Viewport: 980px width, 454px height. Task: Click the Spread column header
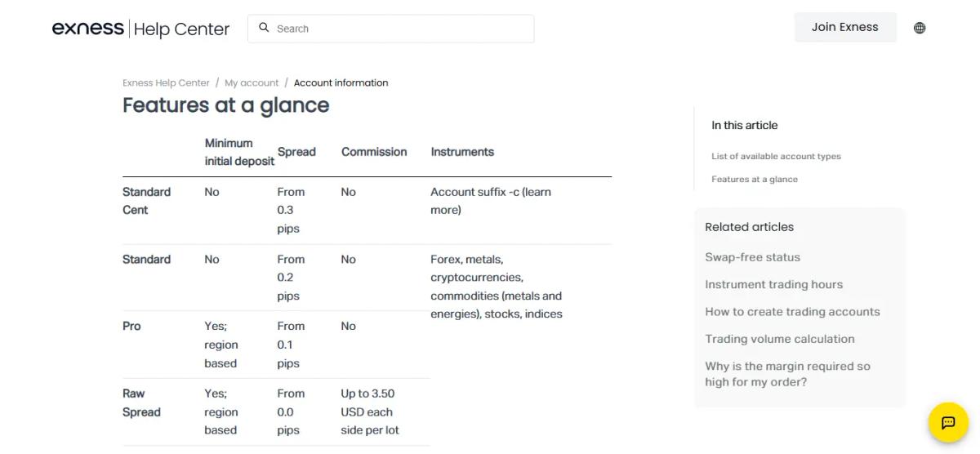[296, 152]
